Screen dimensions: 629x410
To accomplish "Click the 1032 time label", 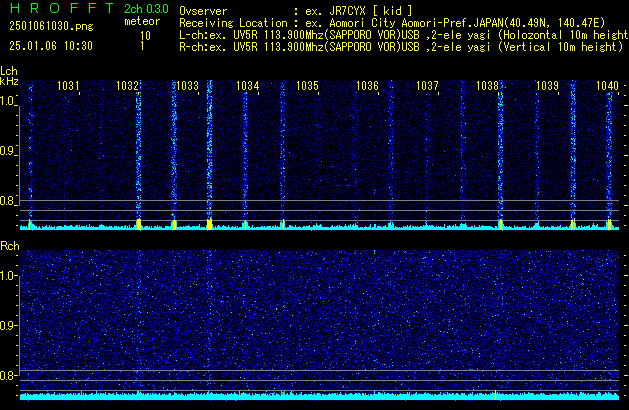I will click(x=128, y=85).
